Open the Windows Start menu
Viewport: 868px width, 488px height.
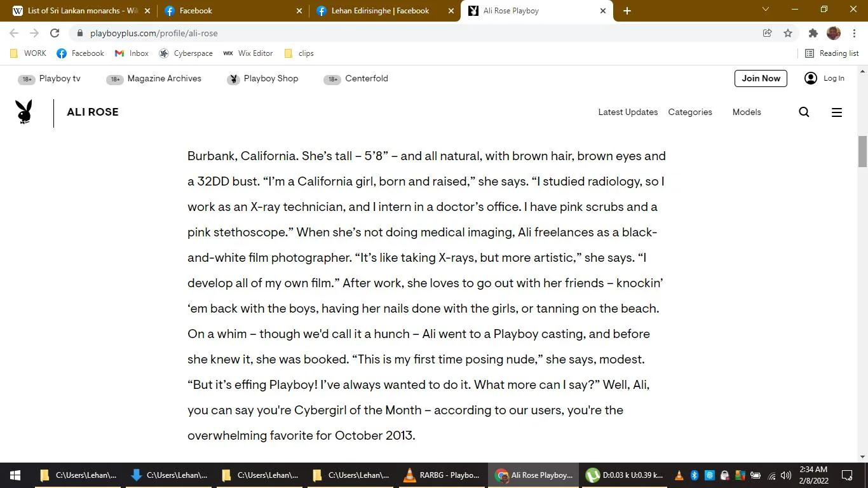click(15, 475)
